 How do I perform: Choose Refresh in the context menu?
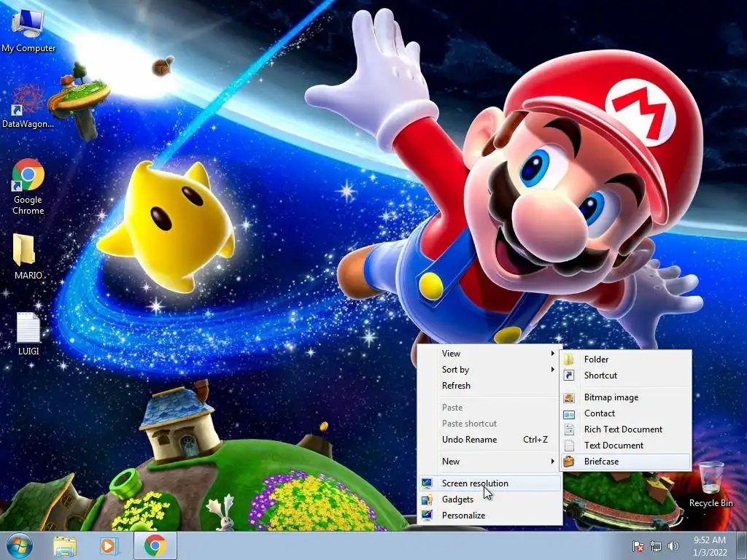point(489,386)
